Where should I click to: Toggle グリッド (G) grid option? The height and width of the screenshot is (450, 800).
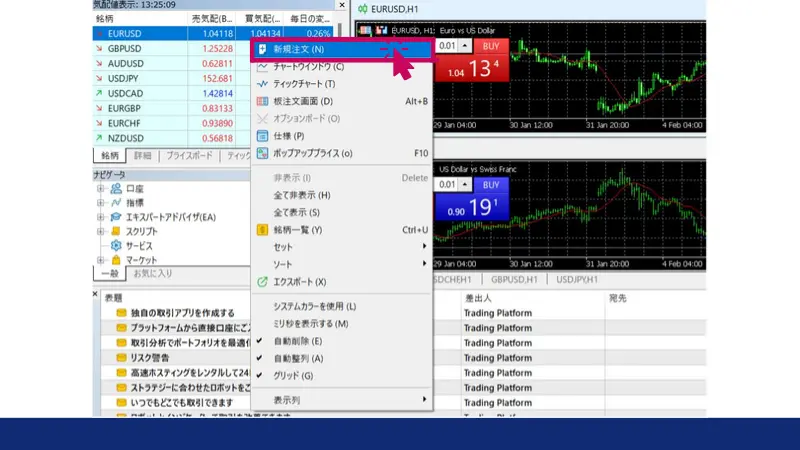point(293,376)
